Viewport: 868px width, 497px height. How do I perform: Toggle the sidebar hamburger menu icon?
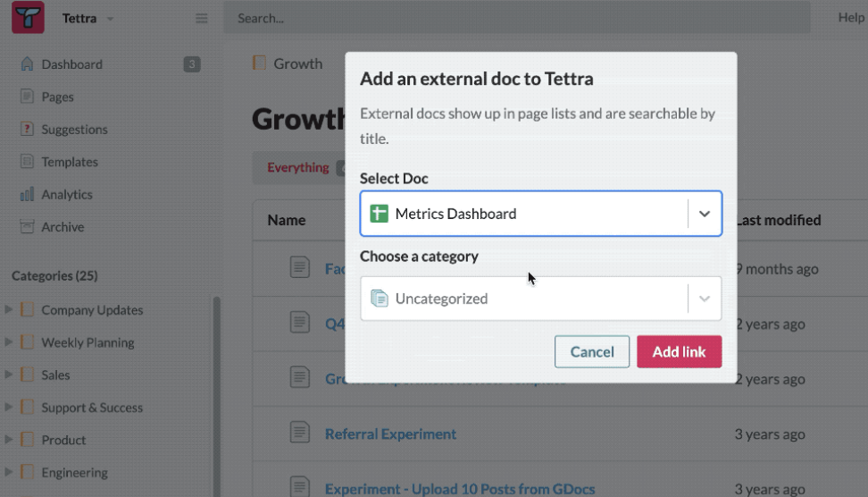tap(202, 18)
